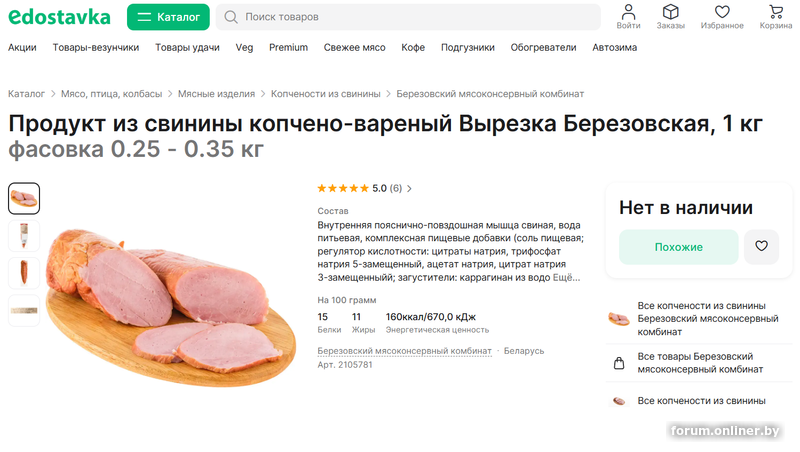The height and width of the screenshot is (452, 800).
Task: Click the Похожие button
Action: click(x=678, y=247)
